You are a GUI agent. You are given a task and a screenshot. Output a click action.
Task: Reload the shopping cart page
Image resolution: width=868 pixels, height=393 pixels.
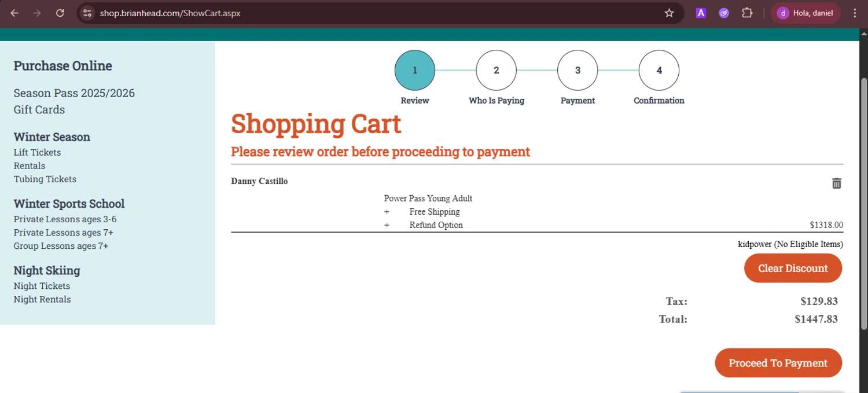[60, 13]
